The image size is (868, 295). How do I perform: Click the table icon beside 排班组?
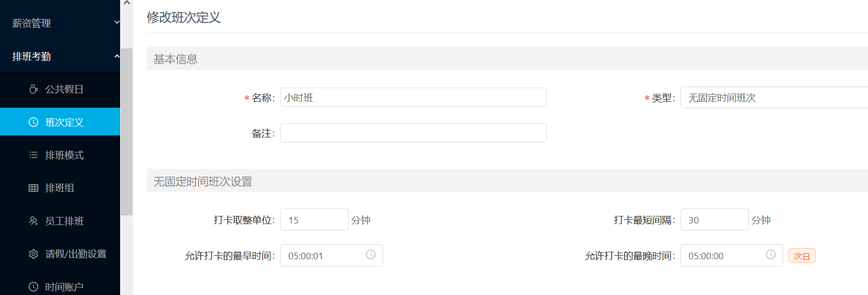coord(33,188)
